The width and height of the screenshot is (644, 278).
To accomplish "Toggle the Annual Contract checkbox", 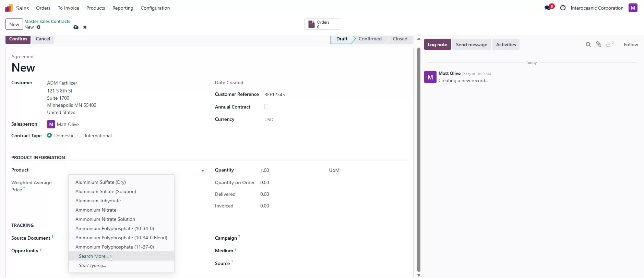I will [267, 107].
